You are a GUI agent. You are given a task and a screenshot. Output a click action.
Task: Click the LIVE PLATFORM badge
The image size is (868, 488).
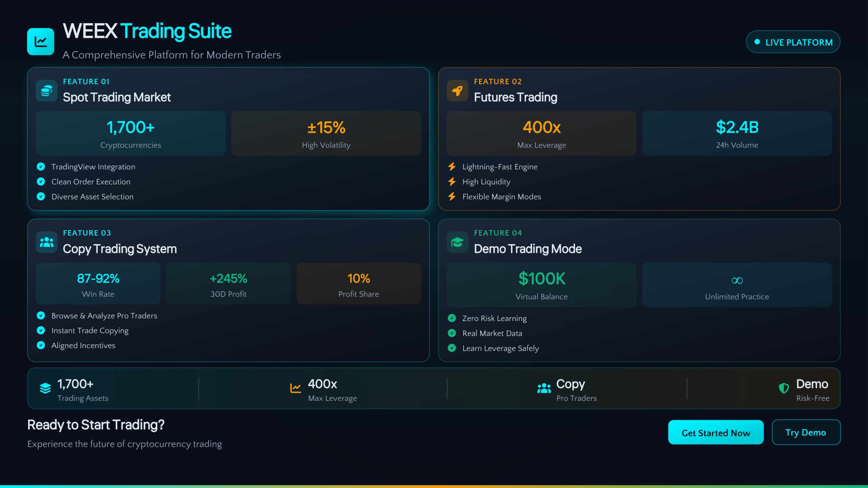pos(793,42)
